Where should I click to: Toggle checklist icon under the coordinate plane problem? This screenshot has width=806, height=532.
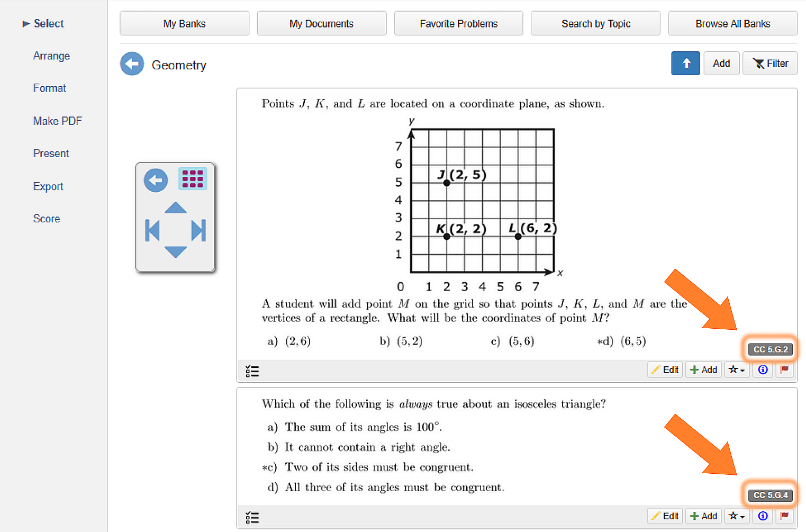[252, 371]
